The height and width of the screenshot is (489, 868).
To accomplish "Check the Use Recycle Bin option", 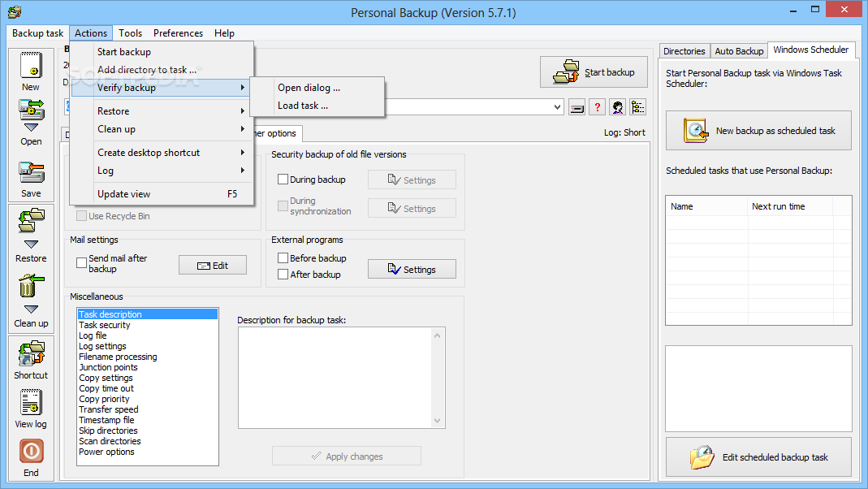I will [x=81, y=216].
